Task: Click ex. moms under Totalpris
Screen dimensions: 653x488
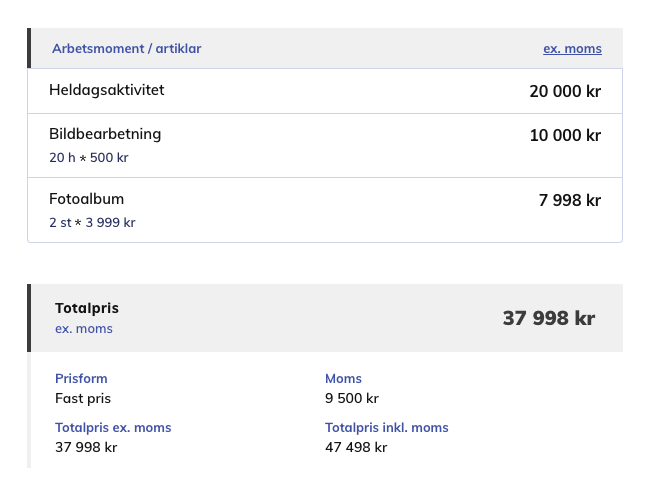Action: tap(84, 329)
